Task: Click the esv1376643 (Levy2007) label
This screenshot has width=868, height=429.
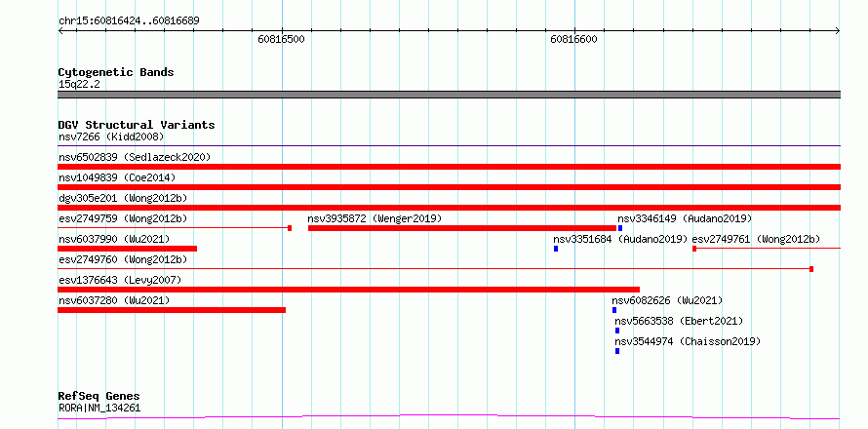Action: 120,280
